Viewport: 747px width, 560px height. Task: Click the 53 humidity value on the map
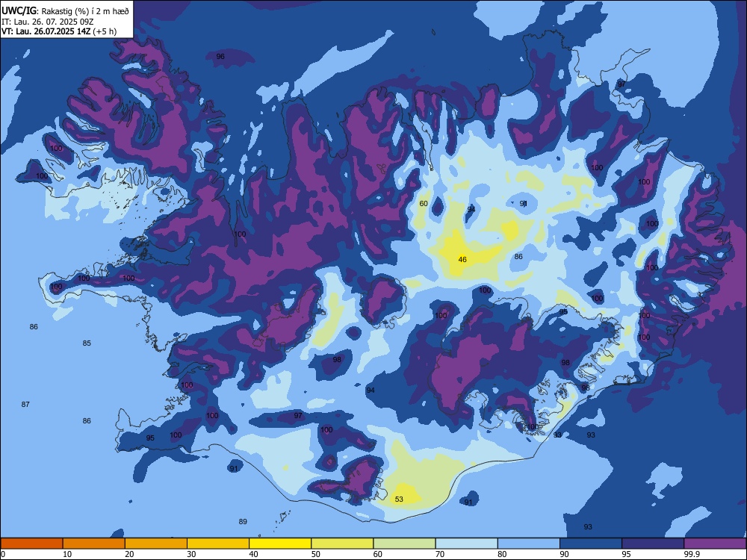399,499
